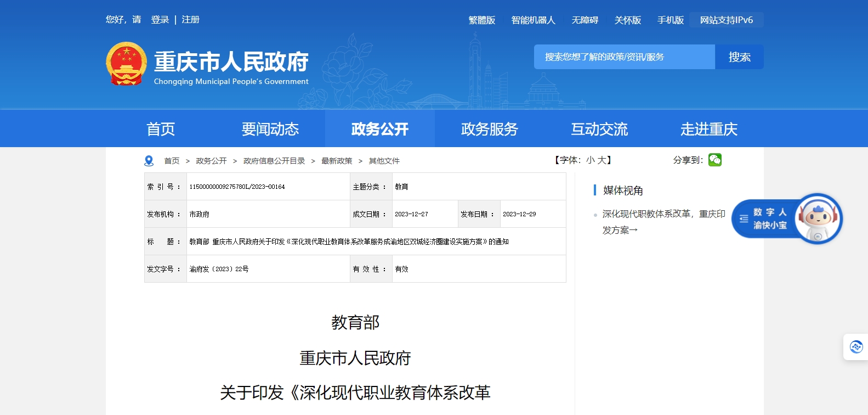This screenshot has width=868, height=415.
Task: Share page via WeChat icon
Action: (x=714, y=160)
